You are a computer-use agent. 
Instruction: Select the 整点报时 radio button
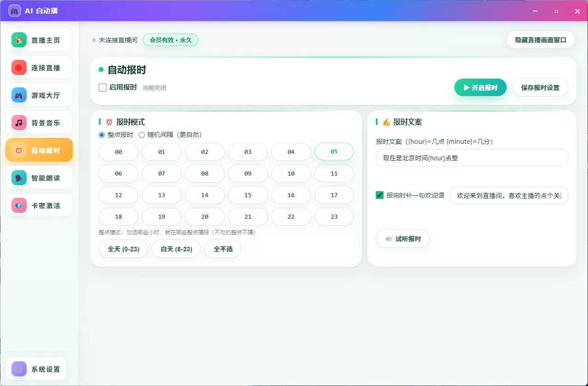[102, 135]
